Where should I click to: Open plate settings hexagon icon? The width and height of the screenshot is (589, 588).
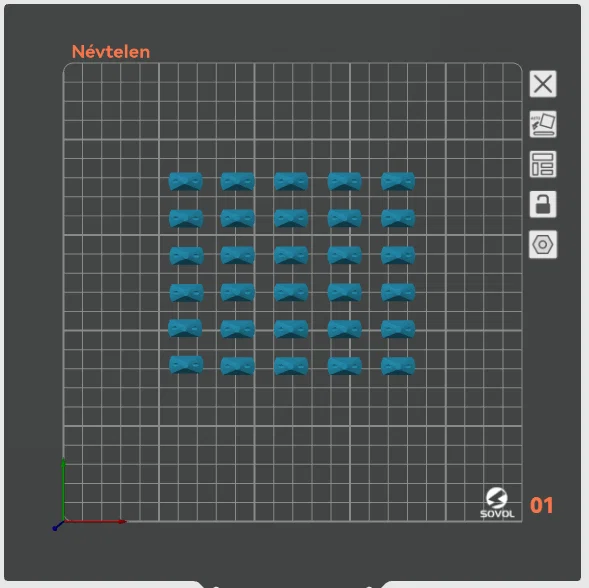pos(543,245)
